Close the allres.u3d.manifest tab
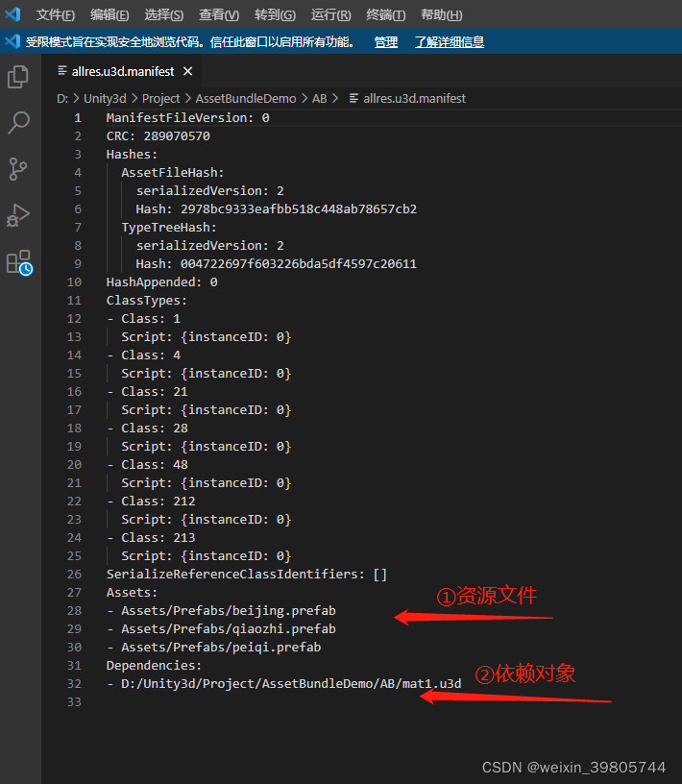 tap(188, 71)
